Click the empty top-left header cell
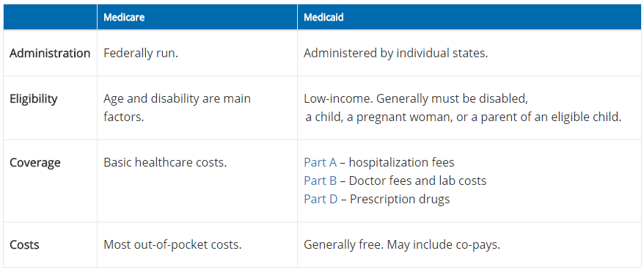This screenshot has width=644, height=273. click(50, 18)
